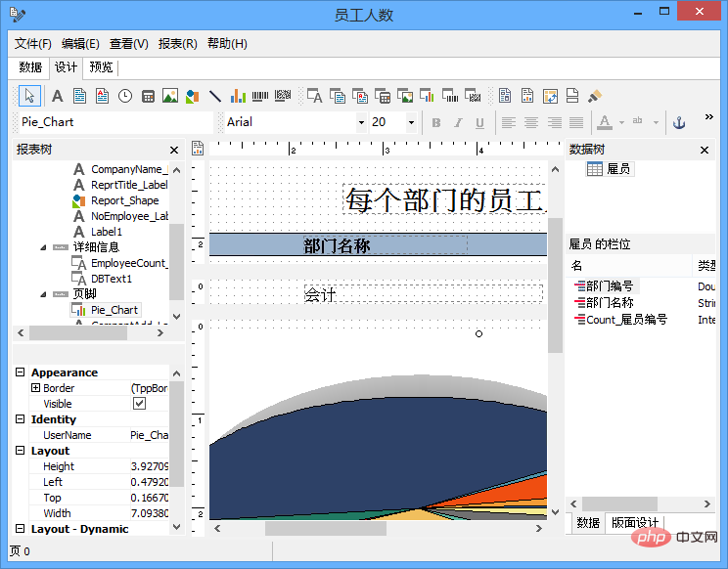Collapse the Appearance property group
Screen dimensions: 728x569
click(20, 372)
